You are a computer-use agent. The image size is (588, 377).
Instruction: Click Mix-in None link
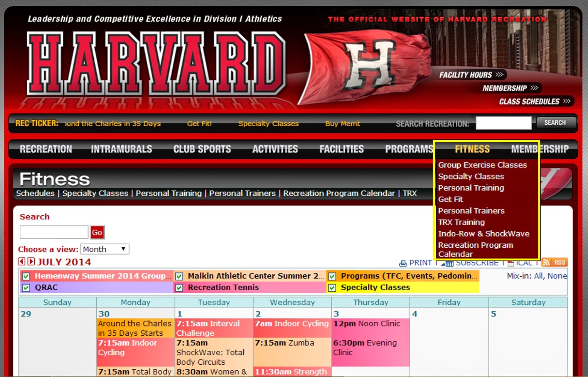coord(557,276)
